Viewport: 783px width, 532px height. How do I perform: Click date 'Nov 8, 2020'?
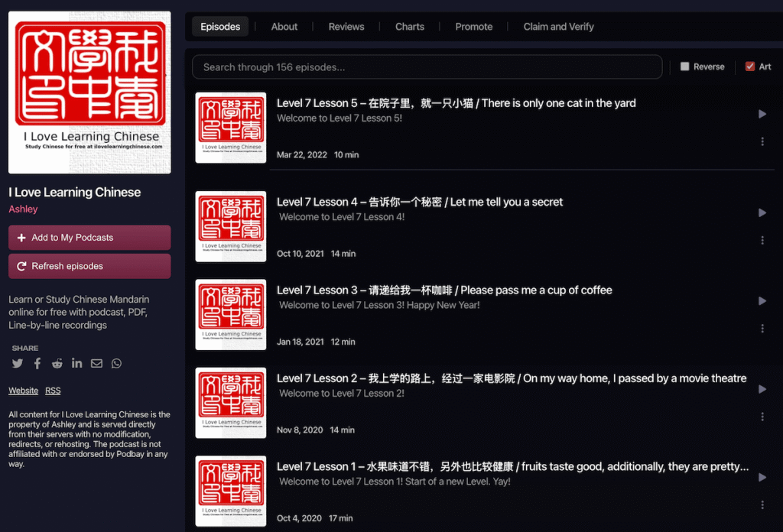[x=300, y=430]
